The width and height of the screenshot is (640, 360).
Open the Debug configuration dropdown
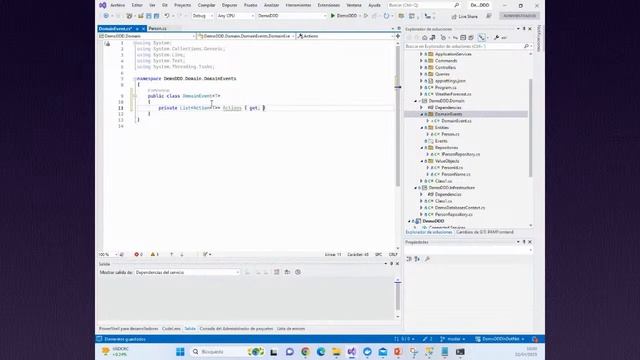pyautogui.click(x=202, y=16)
